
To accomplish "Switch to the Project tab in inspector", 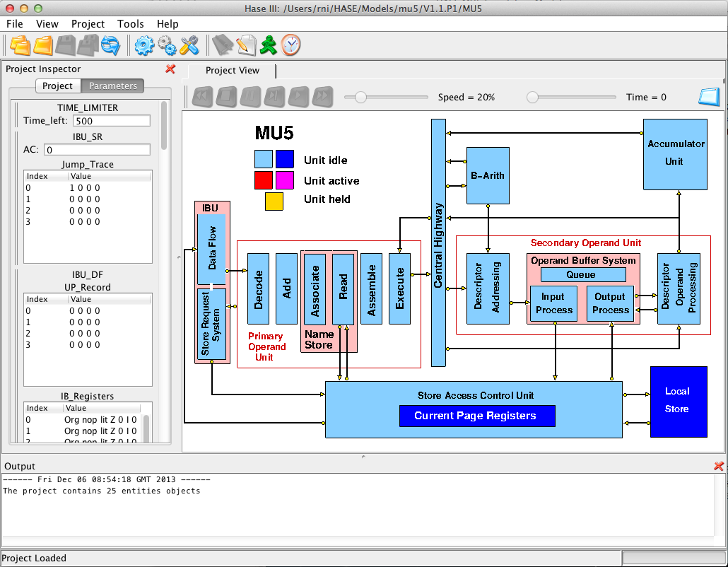I will point(57,86).
